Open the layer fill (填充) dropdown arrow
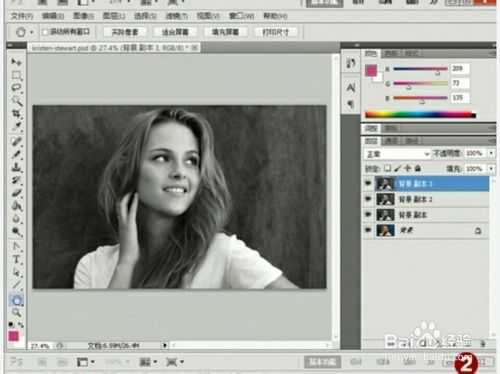The image size is (500, 374). click(x=491, y=169)
